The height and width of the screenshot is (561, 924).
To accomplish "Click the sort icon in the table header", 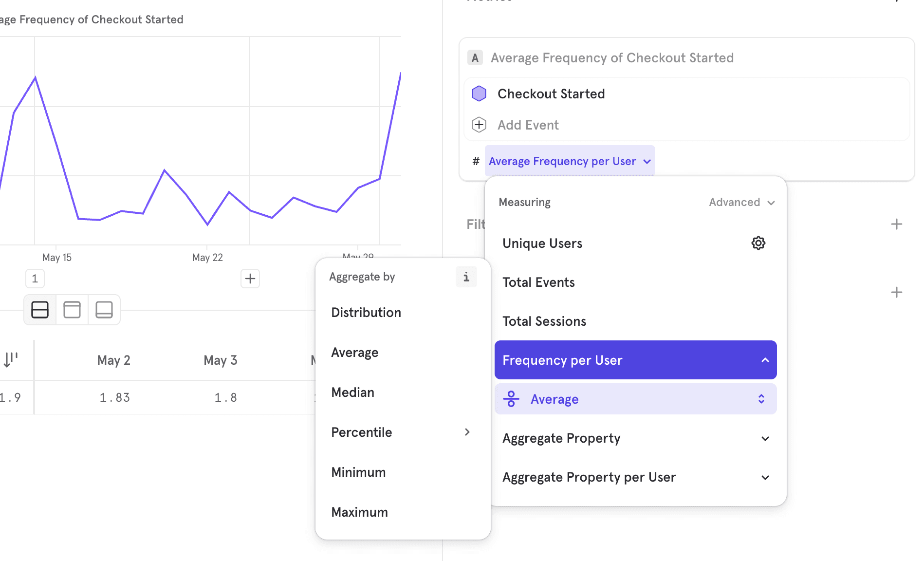I will pos(11,359).
